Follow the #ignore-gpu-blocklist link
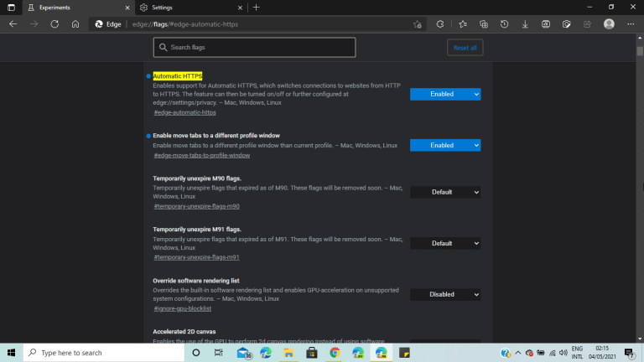The height and width of the screenshot is (362, 644). click(182, 308)
